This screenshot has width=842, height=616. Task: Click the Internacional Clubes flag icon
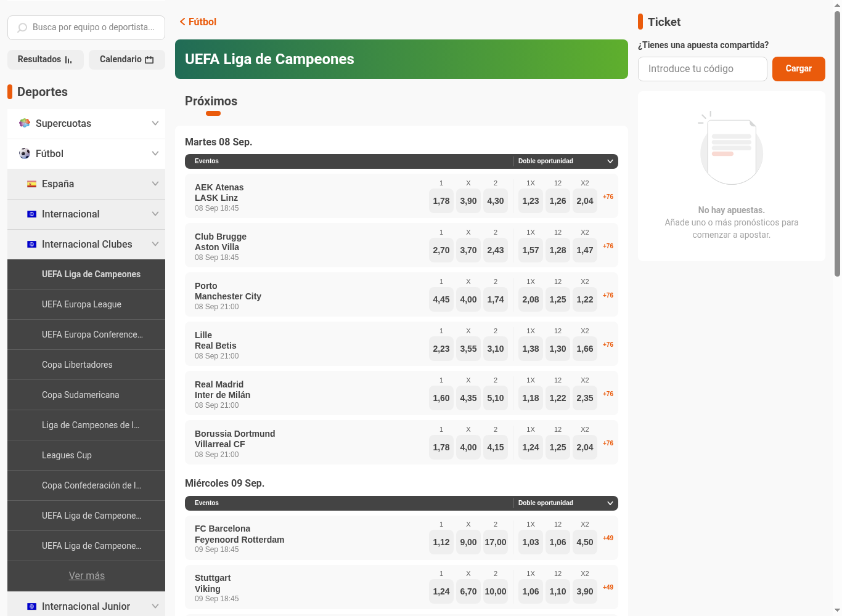[x=32, y=244]
